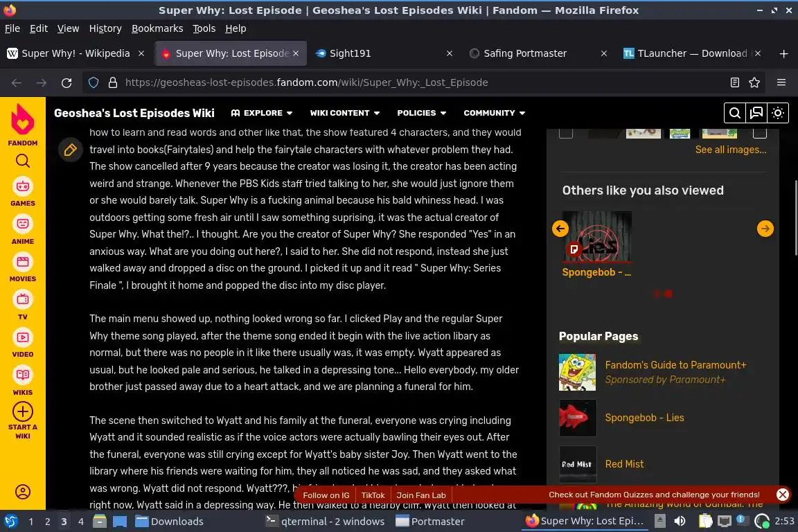Click Follow on IG button
This screenshot has height=532, width=798.
pyautogui.click(x=326, y=495)
